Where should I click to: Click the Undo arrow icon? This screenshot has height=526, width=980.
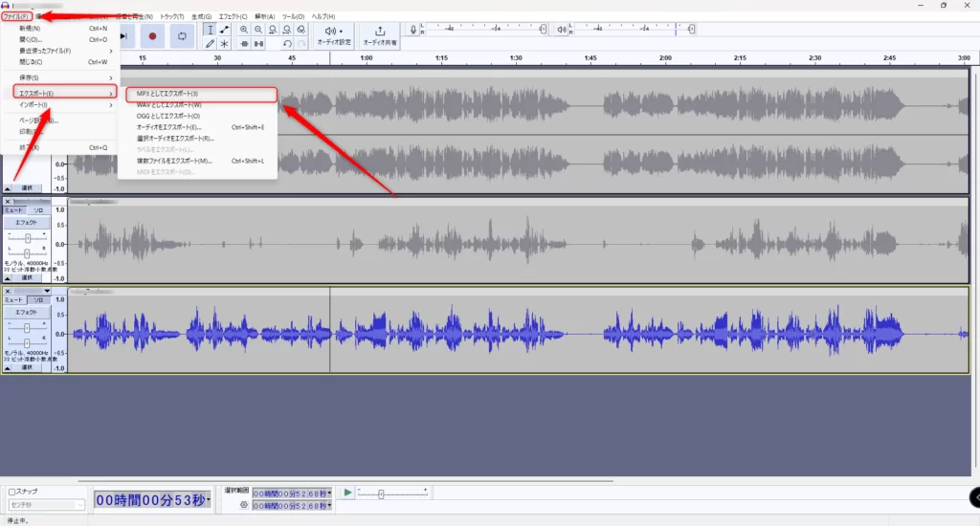287,44
